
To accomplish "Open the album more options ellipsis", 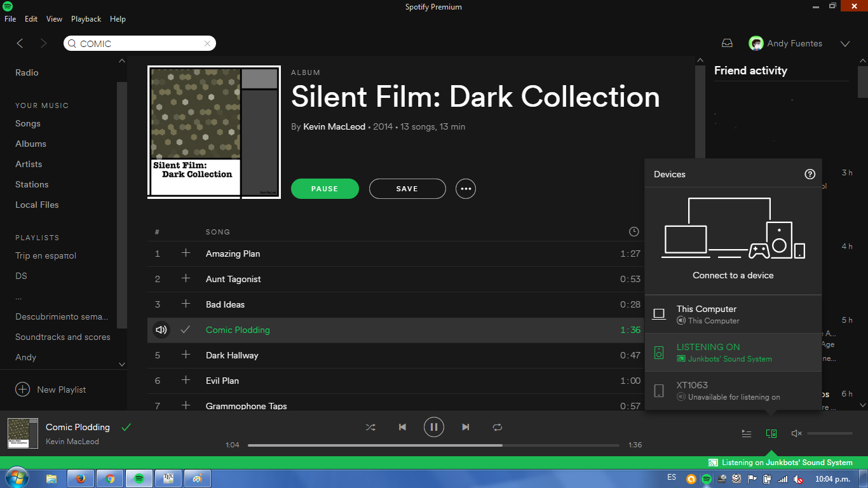I will [x=466, y=189].
